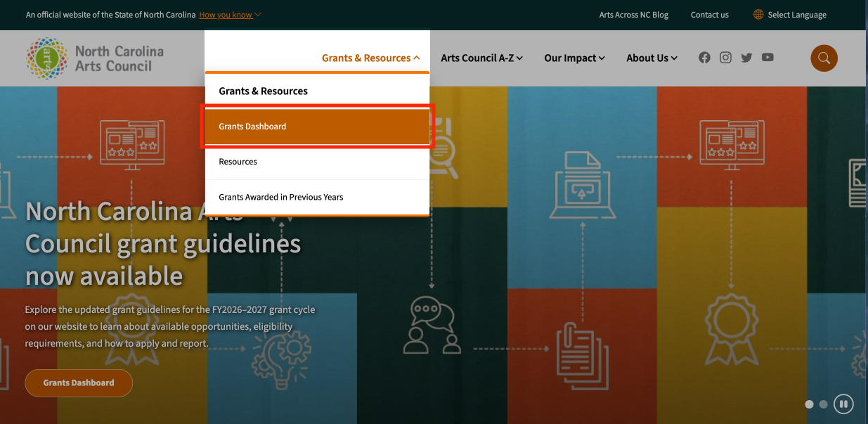The height and width of the screenshot is (424, 868).
Task: Open site search with the magnifier icon
Action: point(824,58)
